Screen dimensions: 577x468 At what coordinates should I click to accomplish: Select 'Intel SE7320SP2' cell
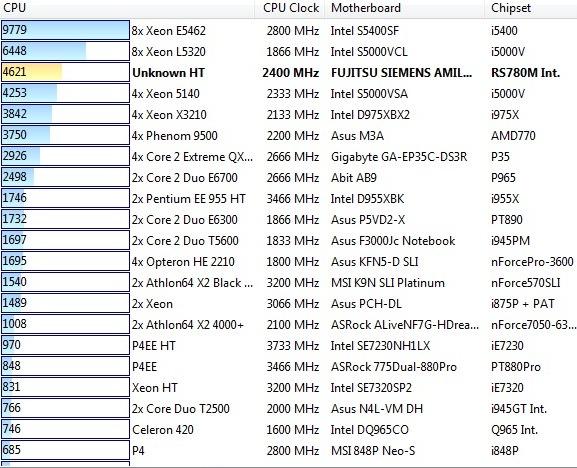click(371, 387)
